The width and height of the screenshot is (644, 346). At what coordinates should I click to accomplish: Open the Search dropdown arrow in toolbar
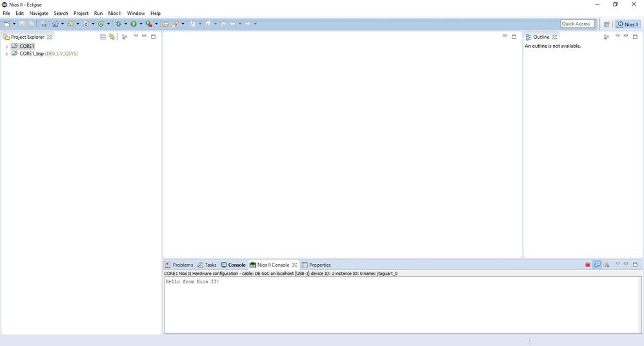[x=183, y=24]
